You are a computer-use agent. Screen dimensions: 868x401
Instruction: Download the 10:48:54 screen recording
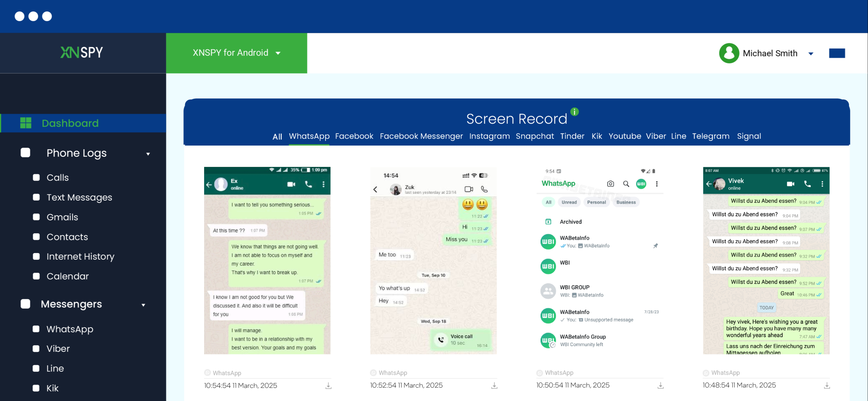(x=827, y=386)
